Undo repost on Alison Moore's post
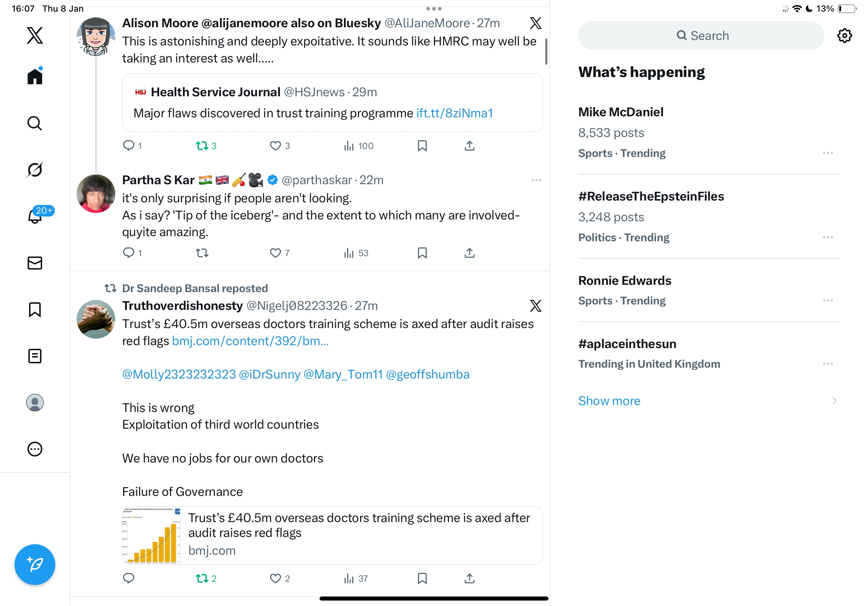868x606 pixels. pos(202,146)
